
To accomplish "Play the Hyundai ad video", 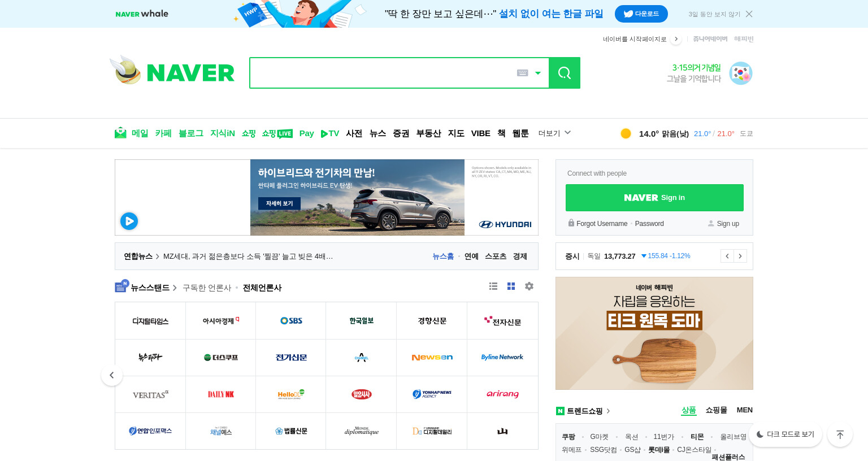I will tap(129, 221).
